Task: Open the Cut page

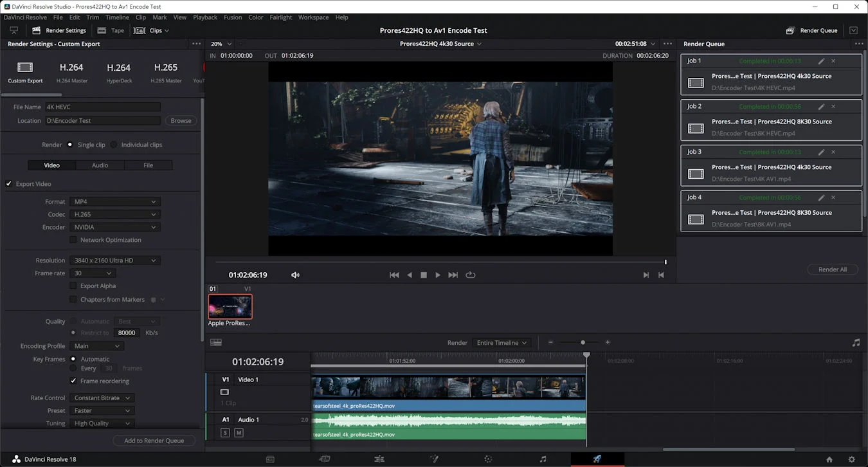Action: coord(325,459)
